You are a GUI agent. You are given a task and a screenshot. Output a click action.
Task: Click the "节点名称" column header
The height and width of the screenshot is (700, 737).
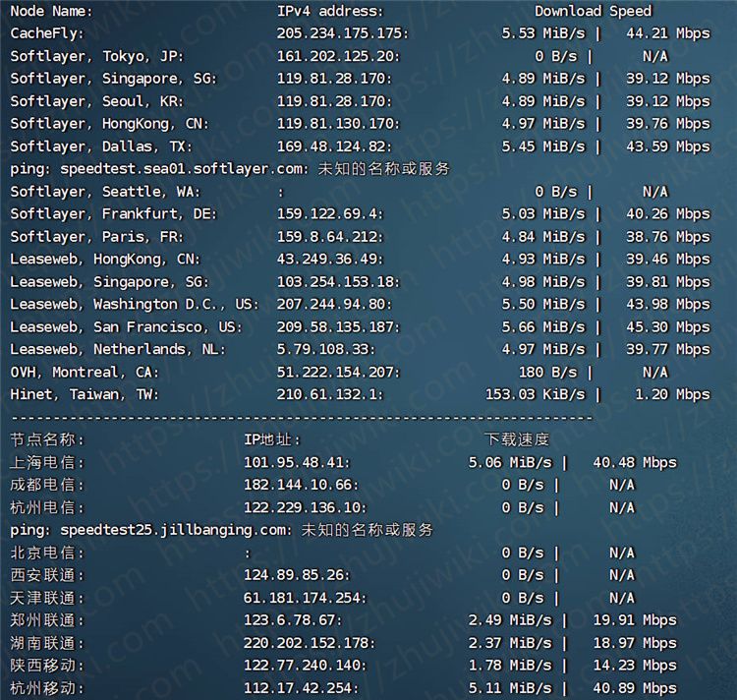pyautogui.click(x=47, y=439)
